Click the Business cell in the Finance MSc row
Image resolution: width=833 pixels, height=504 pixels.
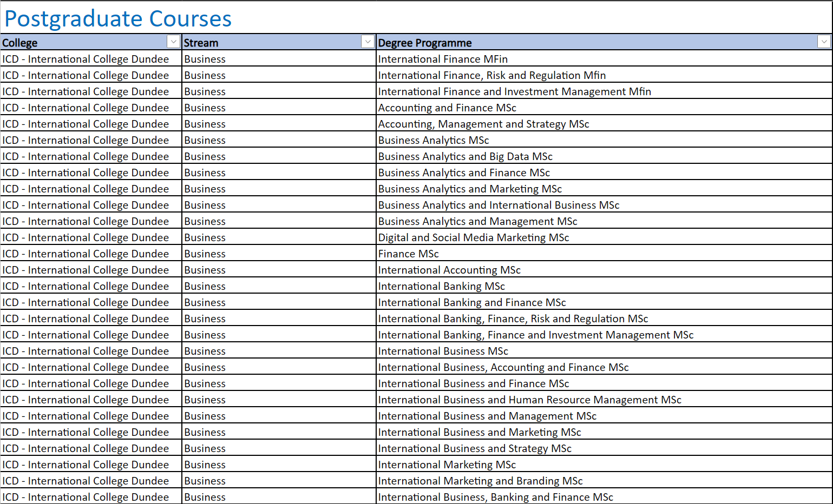(279, 254)
